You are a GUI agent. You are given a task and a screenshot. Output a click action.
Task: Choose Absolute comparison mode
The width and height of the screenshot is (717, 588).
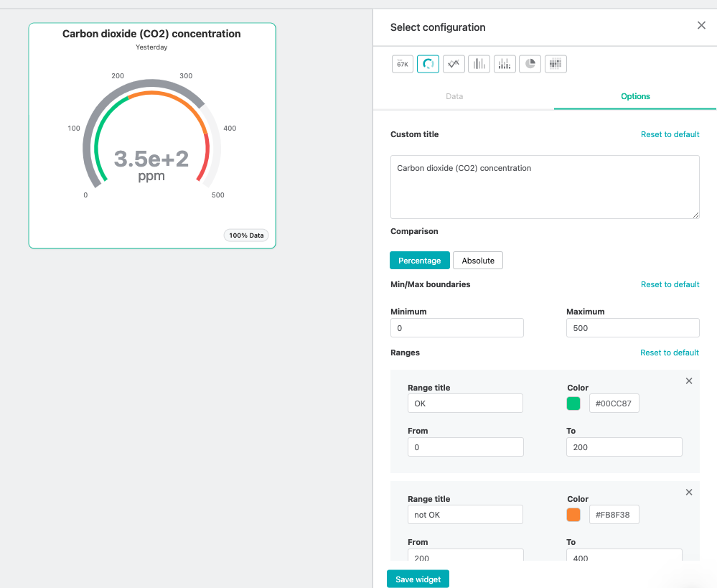[x=478, y=261]
